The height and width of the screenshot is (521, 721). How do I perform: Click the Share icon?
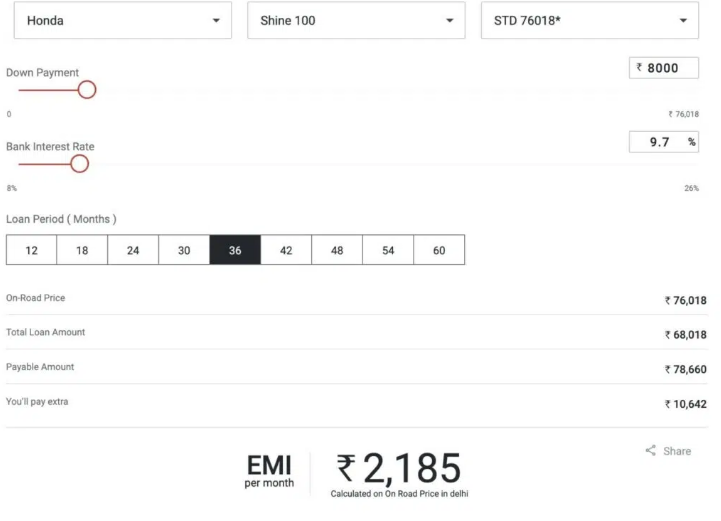tap(651, 450)
